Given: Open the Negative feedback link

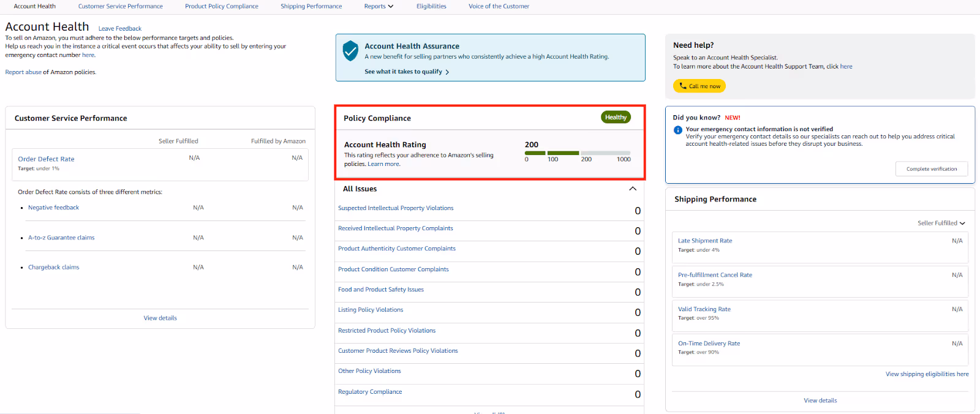Looking at the screenshot, I should point(53,208).
